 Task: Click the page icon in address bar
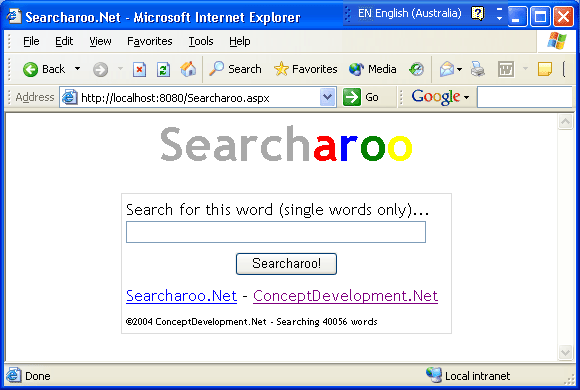coord(70,97)
